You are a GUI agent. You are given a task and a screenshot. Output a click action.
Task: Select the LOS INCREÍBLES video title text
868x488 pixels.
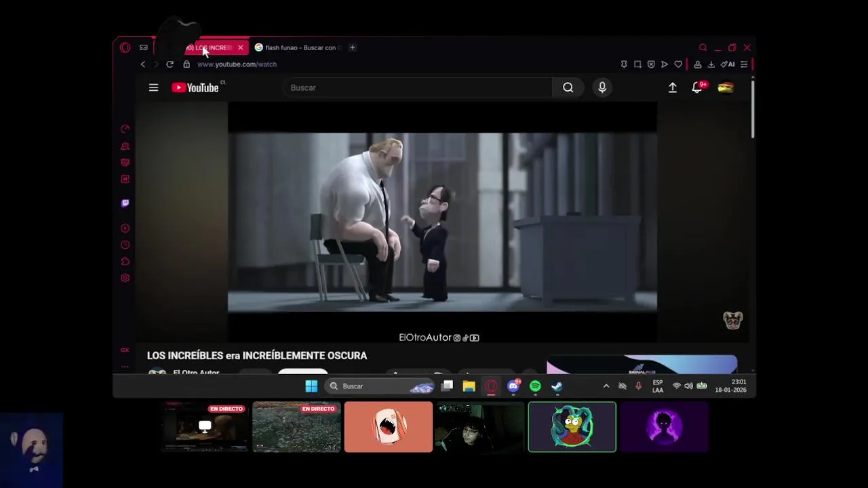257,356
